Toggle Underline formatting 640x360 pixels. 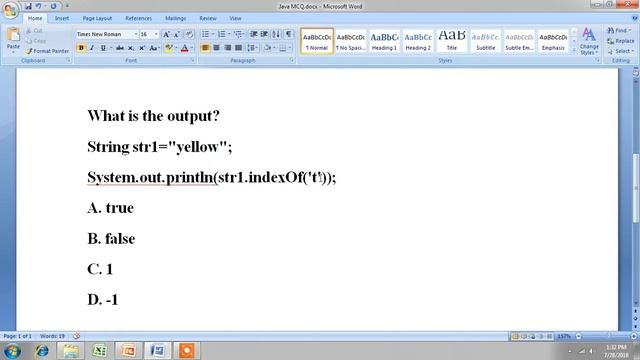tap(103, 48)
